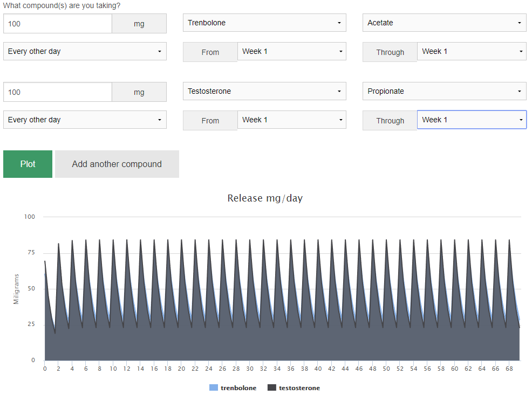Open first Every other day frequency dropdown
The image size is (532, 395).
tap(85, 52)
